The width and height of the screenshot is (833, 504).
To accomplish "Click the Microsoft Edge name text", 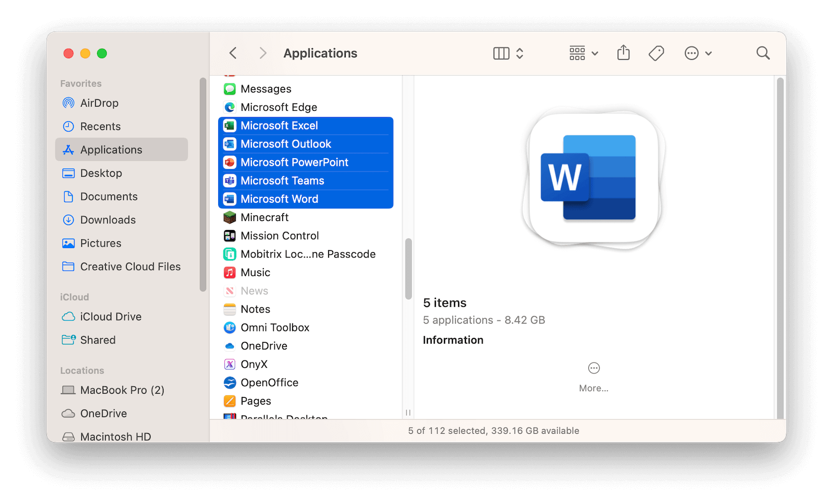I will tap(279, 107).
